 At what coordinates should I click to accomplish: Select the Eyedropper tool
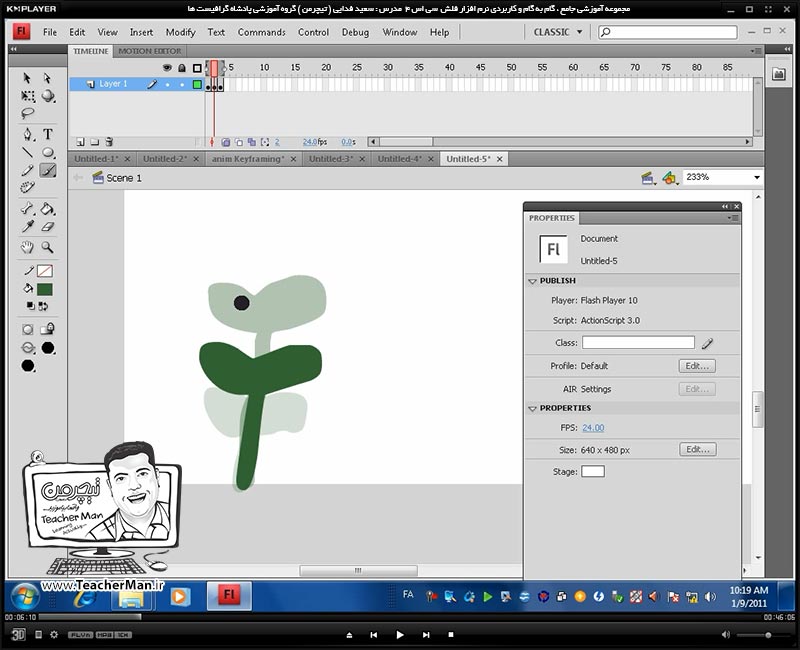(28, 227)
